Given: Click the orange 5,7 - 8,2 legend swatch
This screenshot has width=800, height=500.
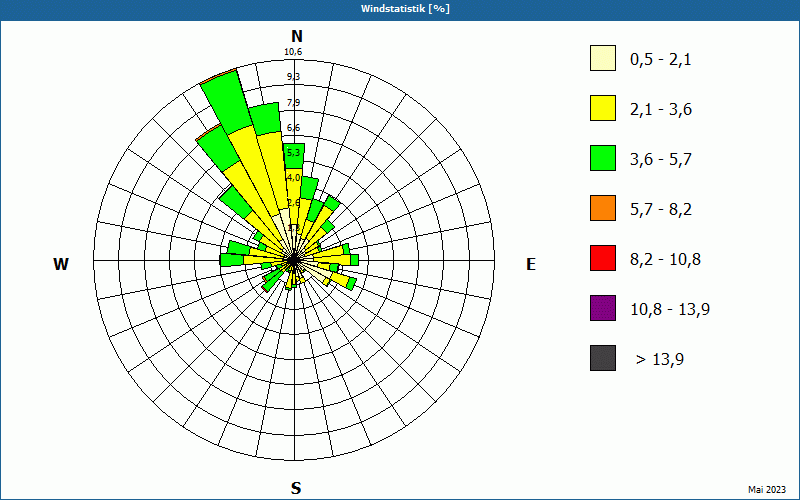Looking at the screenshot, I should [x=603, y=208].
